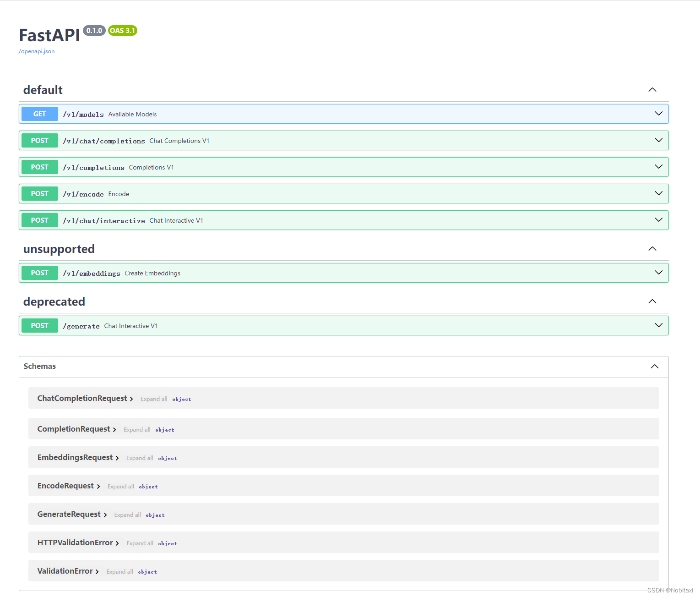This screenshot has width=700, height=597.
Task: Expand the GET /v1/models row arrow
Action: tap(659, 114)
